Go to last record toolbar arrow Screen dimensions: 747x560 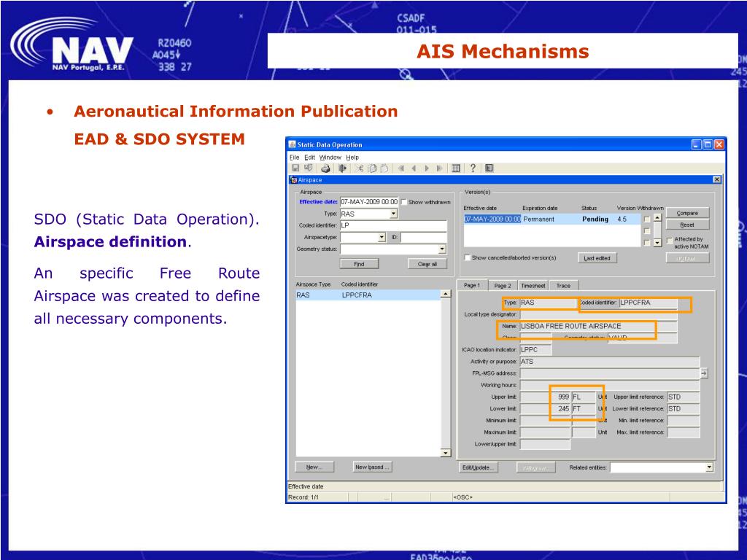point(439,168)
